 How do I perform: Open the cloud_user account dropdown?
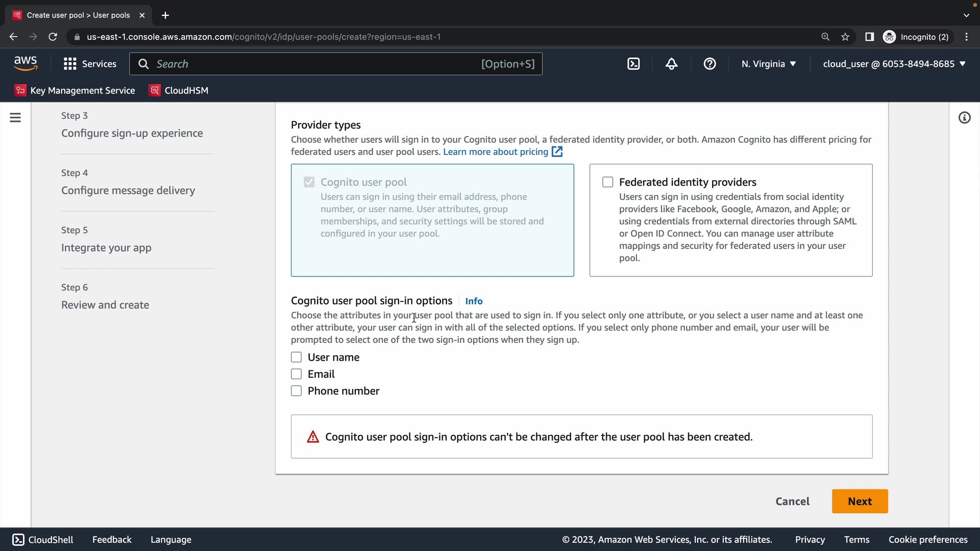pyautogui.click(x=894, y=64)
